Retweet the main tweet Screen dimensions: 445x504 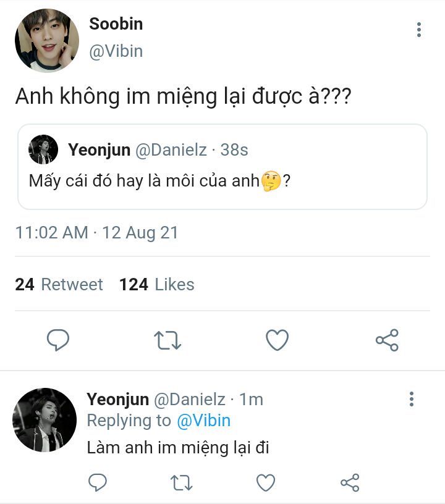click(x=167, y=340)
